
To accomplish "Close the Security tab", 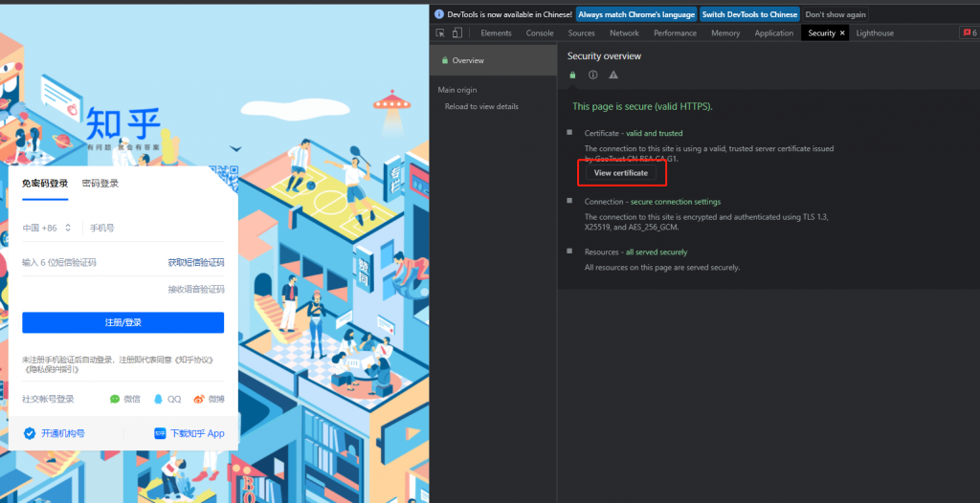I will (842, 33).
